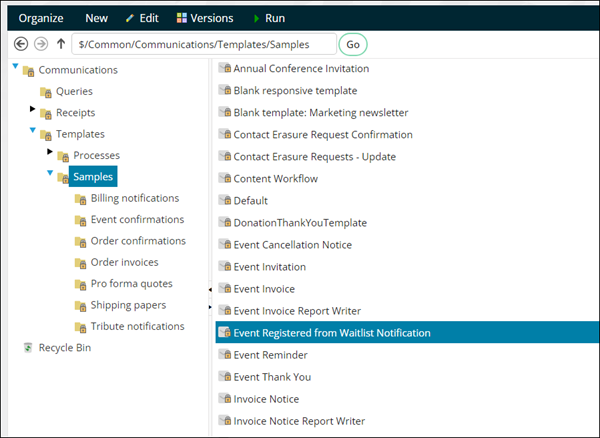Select the Event Thank You template

(x=272, y=377)
